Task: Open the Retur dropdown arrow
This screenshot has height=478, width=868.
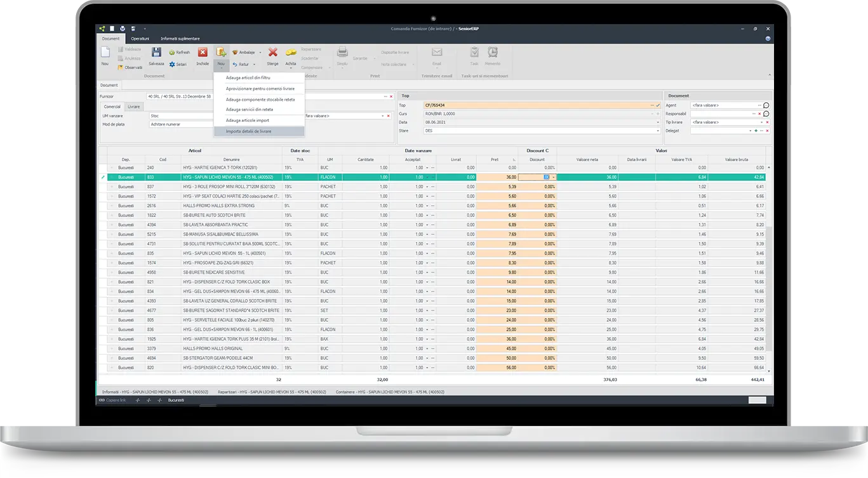Action: (x=254, y=64)
